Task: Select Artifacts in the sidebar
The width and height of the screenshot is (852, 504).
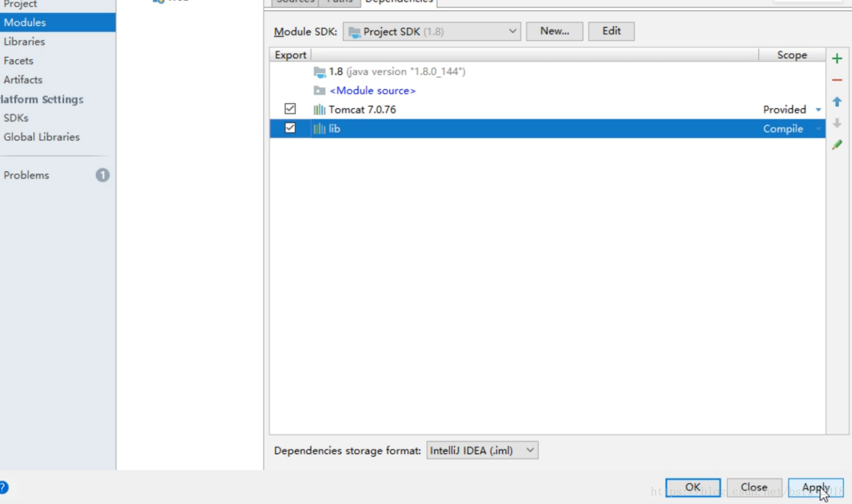Action: 23,80
